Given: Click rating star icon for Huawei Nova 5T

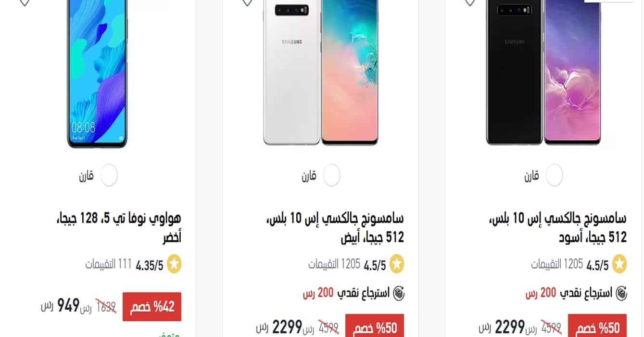Looking at the screenshot, I should [x=174, y=264].
